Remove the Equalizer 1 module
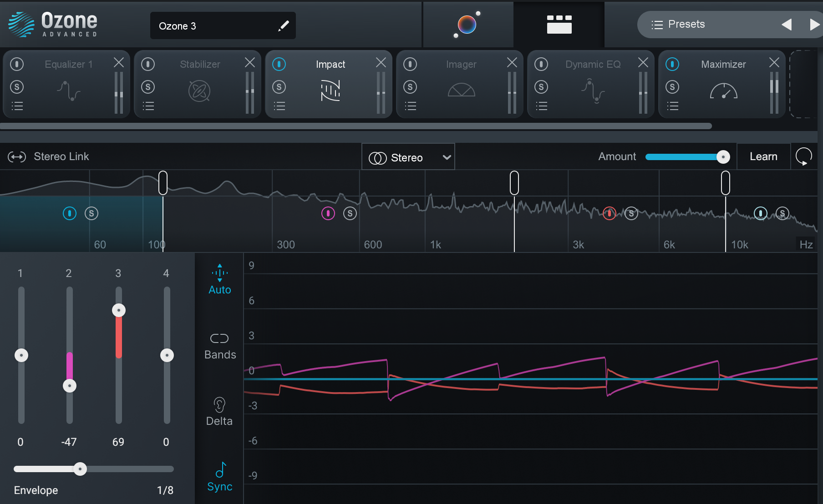823x504 pixels. pos(119,63)
